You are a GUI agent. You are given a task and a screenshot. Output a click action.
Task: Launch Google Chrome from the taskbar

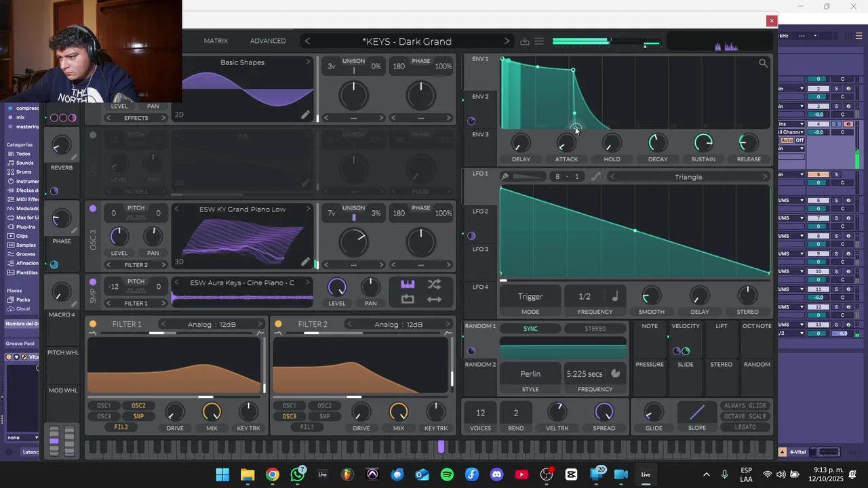(272, 474)
